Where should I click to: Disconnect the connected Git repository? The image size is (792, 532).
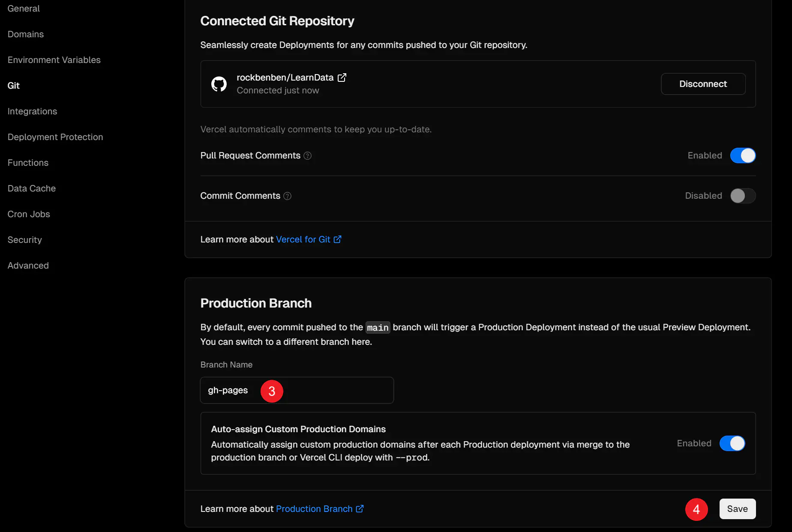[x=703, y=84]
